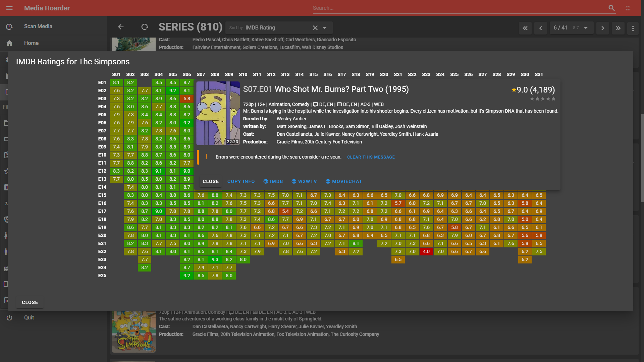The width and height of the screenshot is (644, 362).
Task: Reload the series list with refresh icon
Action: [145, 27]
